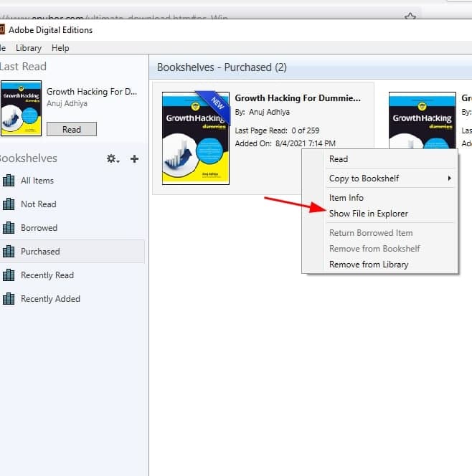Expand Copy to Bookshelf submenu arrow
472x476 pixels.
click(x=450, y=178)
